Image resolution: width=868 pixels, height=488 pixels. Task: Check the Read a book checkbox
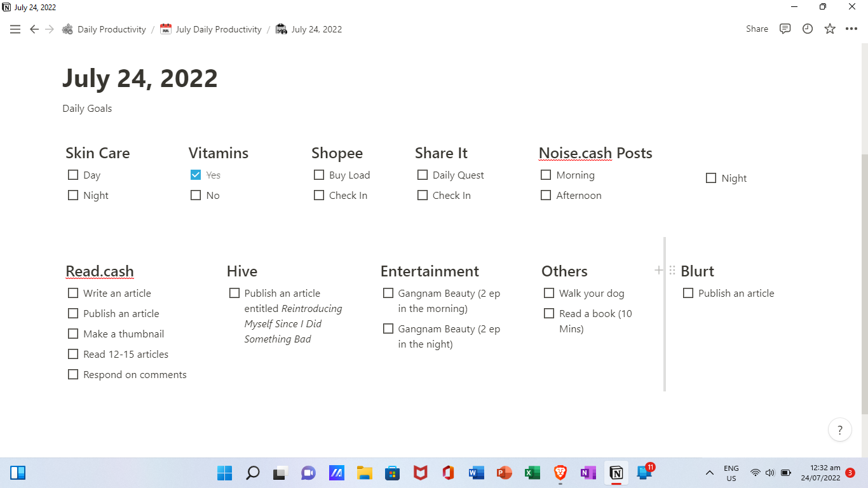[549, 313]
